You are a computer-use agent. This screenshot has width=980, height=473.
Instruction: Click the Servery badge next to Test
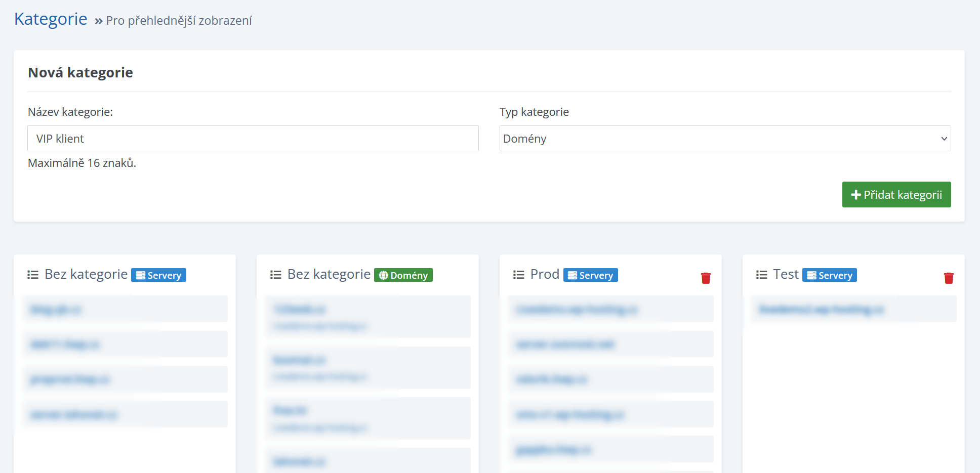pos(829,275)
